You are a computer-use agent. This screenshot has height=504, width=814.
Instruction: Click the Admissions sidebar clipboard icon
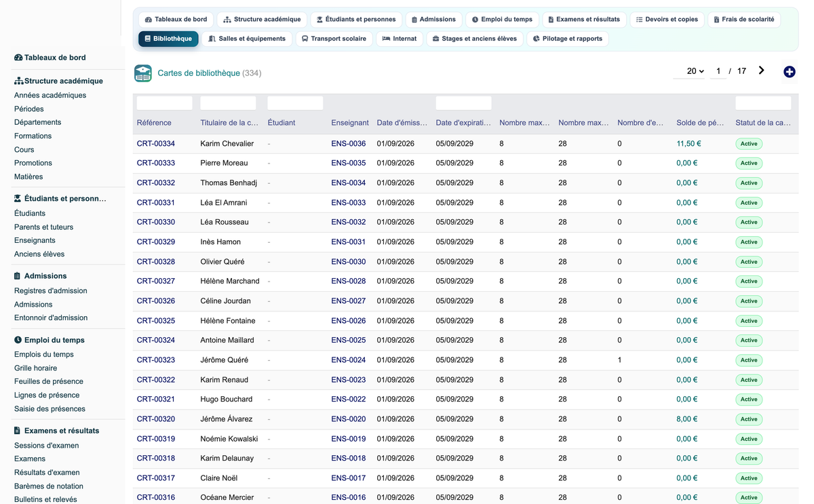(18, 276)
